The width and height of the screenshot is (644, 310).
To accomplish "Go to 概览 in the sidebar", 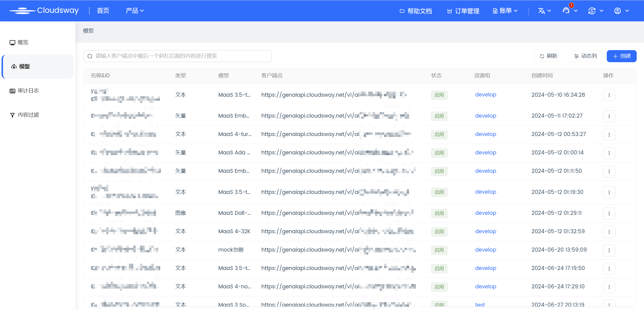I will [23, 42].
